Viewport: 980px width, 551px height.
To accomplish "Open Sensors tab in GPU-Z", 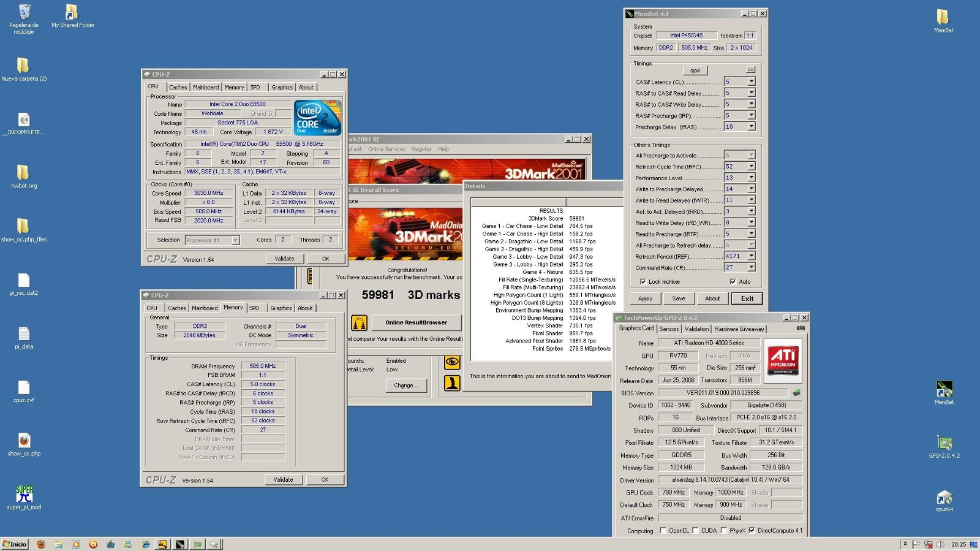I will pos(669,329).
